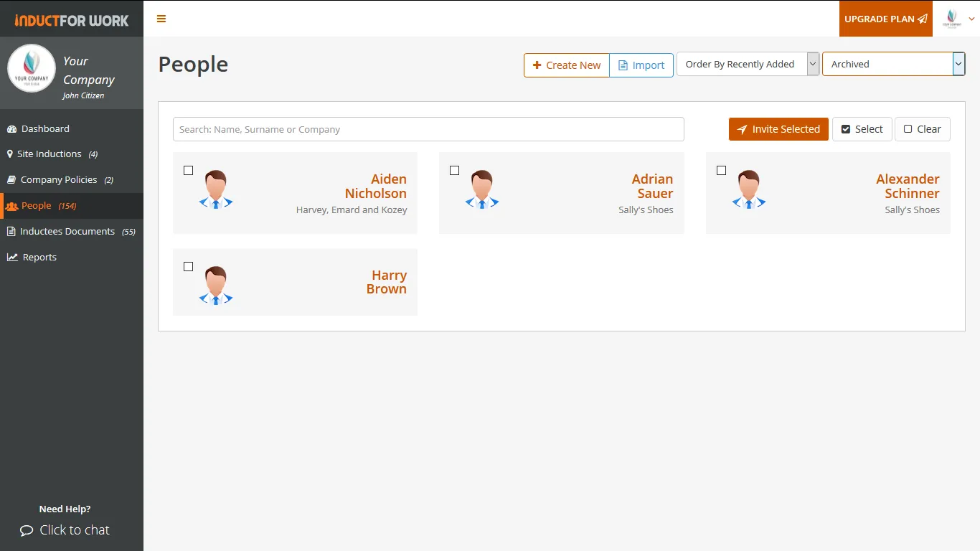
Task: Open Inductees Documents in the sidebar
Action: [x=72, y=232]
